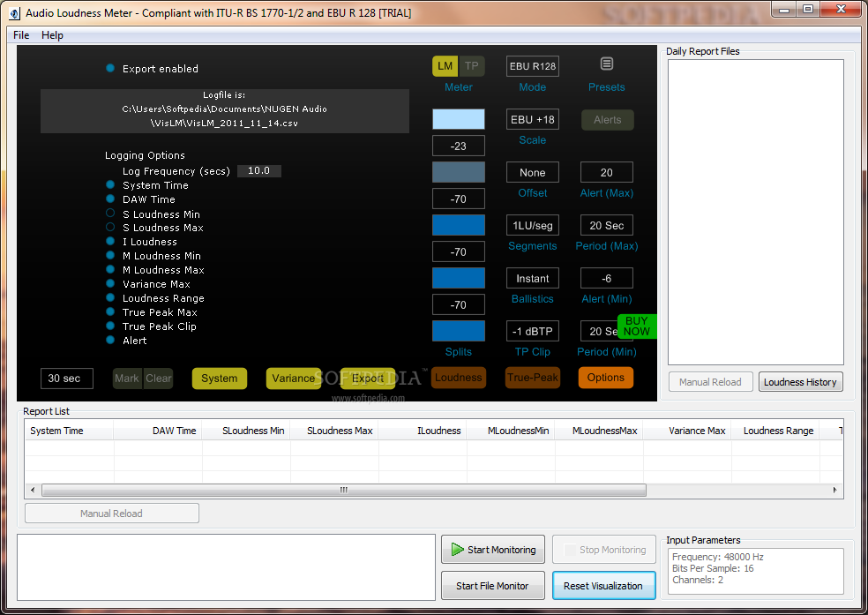
Task: Edit the Log Frequency 10.0 field
Action: (259, 170)
